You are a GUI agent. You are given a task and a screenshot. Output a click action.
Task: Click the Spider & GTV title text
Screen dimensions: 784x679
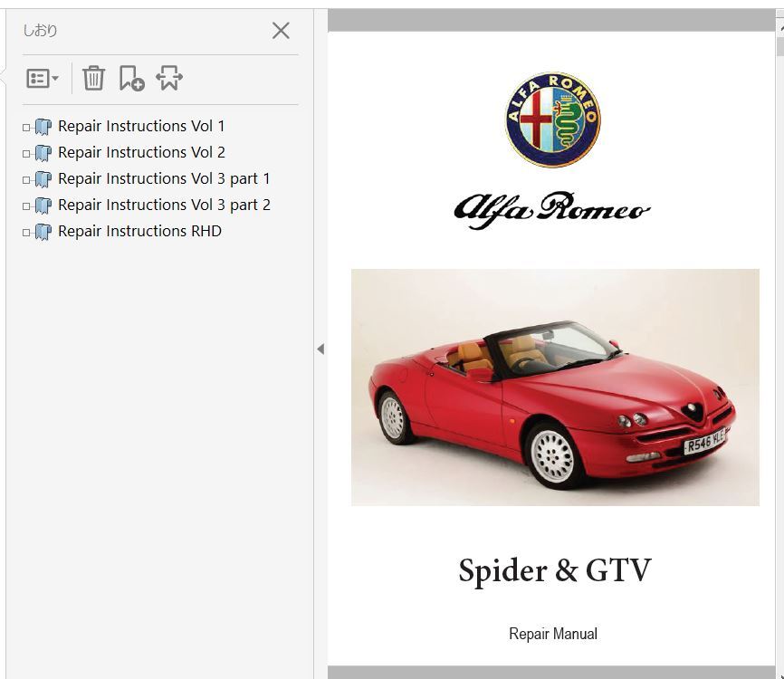[x=555, y=570]
